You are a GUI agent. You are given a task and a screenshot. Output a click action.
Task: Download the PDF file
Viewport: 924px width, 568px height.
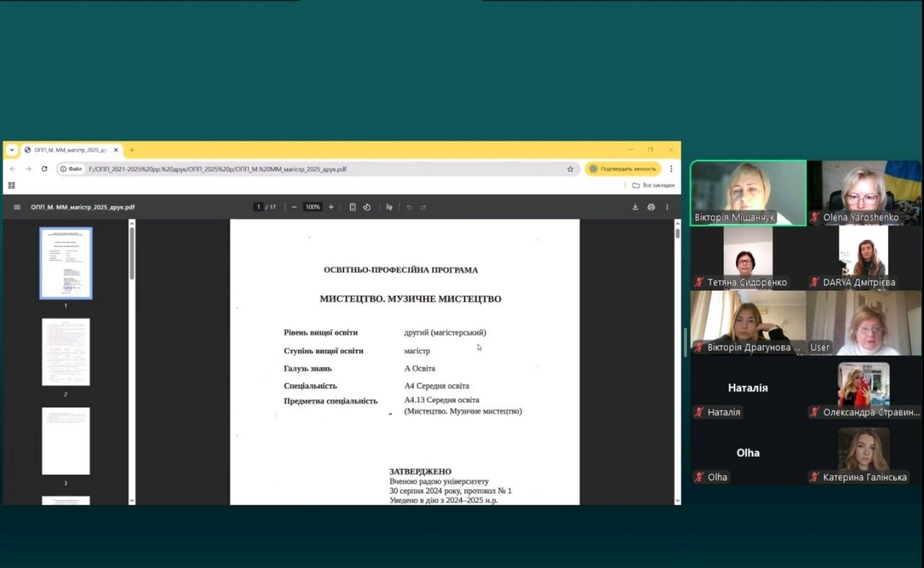[635, 207]
